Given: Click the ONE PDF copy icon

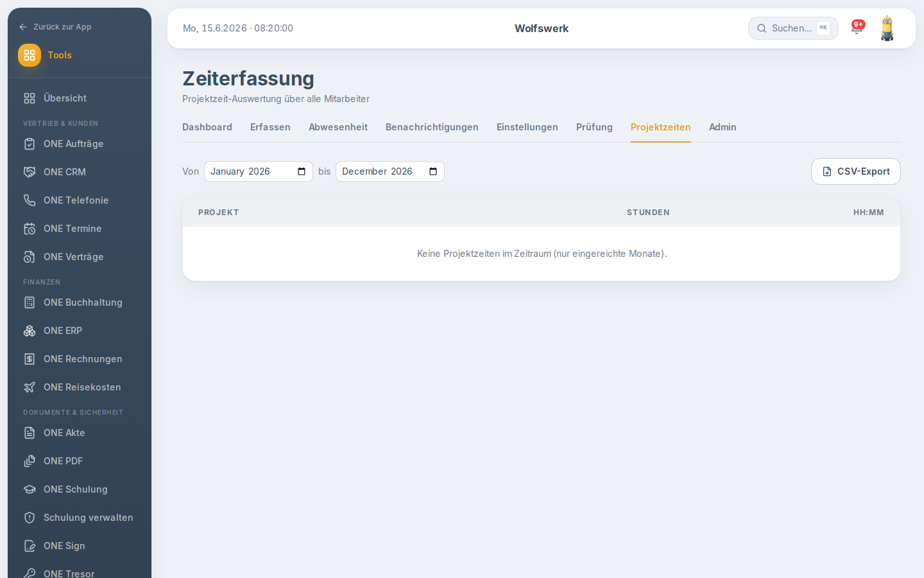Looking at the screenshot, I should tap(30, 461).
